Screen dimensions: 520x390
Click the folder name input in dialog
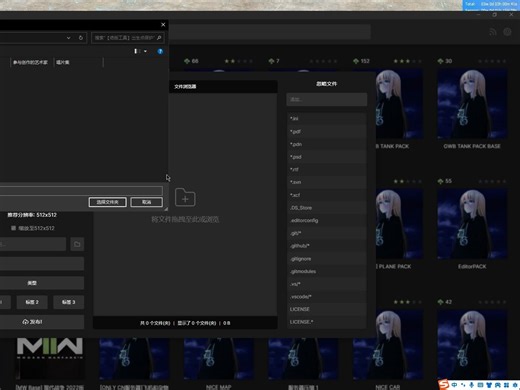tap(81, 191)
